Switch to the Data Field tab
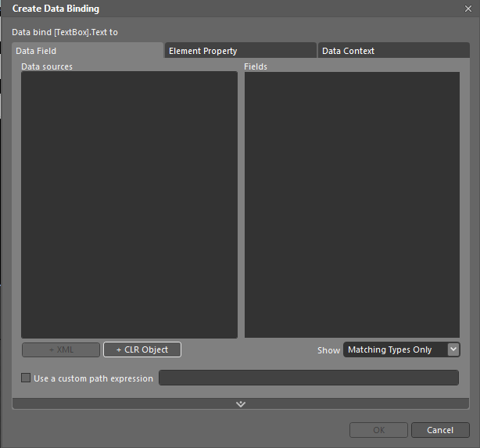The height and width of the screenshot is (448, 480). point(88,51)
